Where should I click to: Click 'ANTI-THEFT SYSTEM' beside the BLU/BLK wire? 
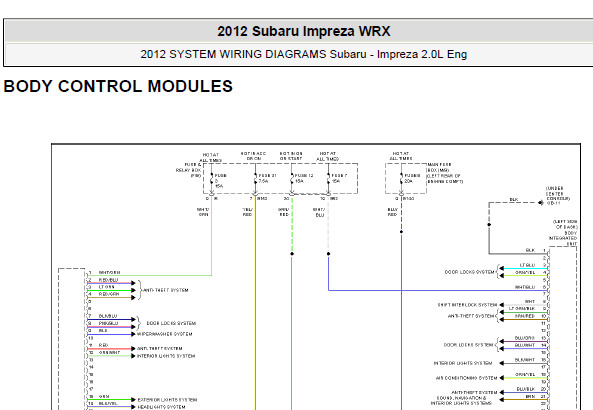(x=474, y=393)
